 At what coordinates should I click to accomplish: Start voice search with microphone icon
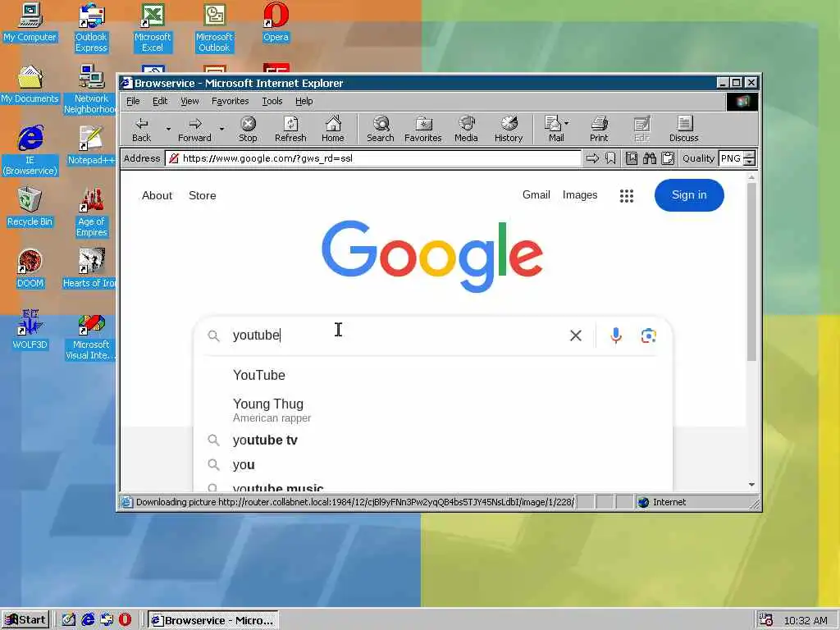616,336
